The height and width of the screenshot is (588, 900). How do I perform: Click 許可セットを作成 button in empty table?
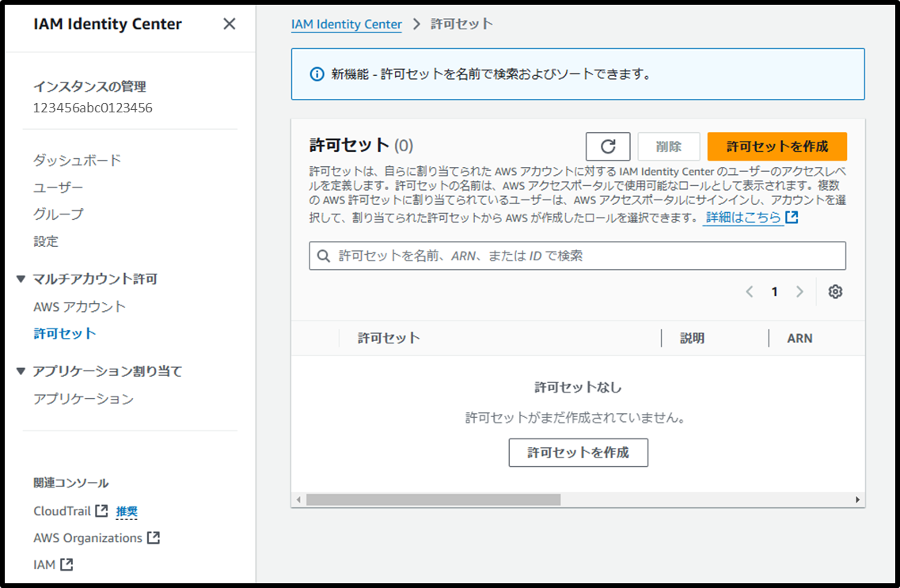[578, 453]
